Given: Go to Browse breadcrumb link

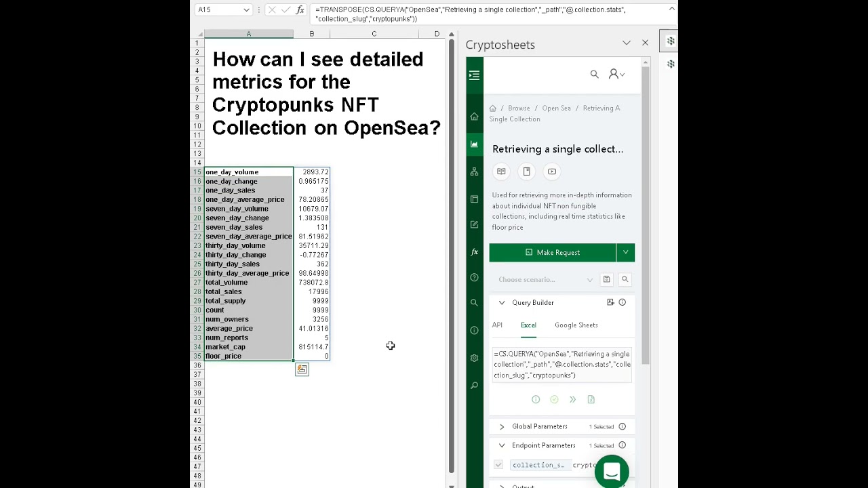Looking at the screenshot, I should point(519,108).
